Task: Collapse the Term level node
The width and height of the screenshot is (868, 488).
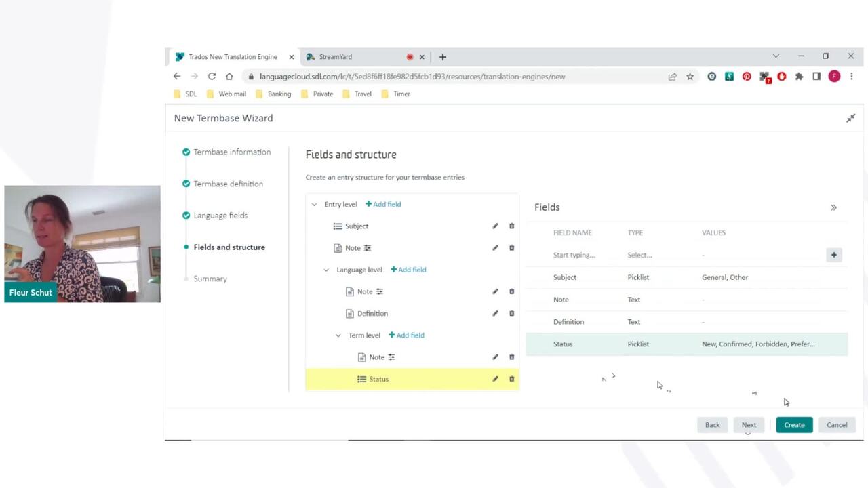Action: click(338, 335)
